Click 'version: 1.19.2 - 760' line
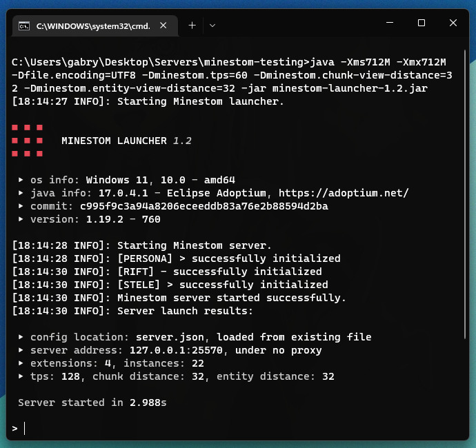 89,219
